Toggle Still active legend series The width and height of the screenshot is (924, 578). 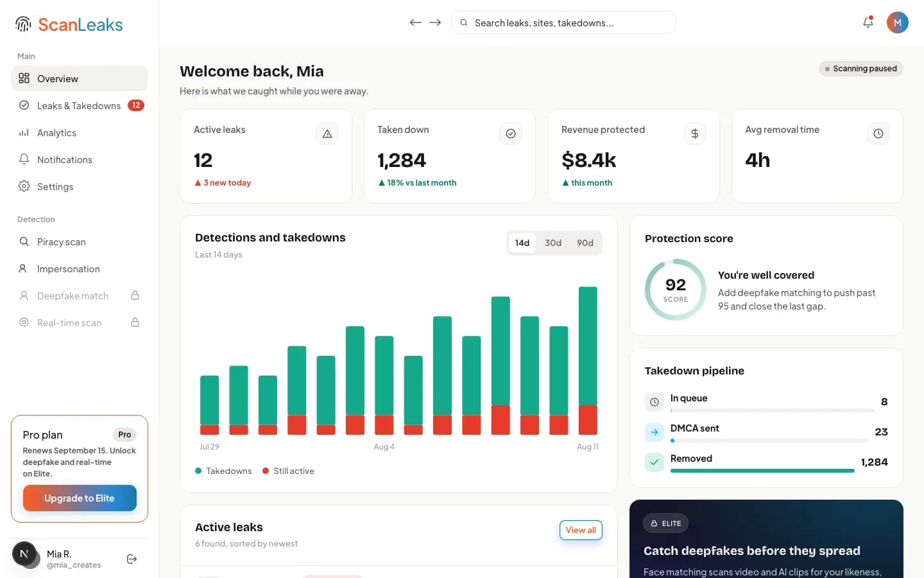pos(289,471)
